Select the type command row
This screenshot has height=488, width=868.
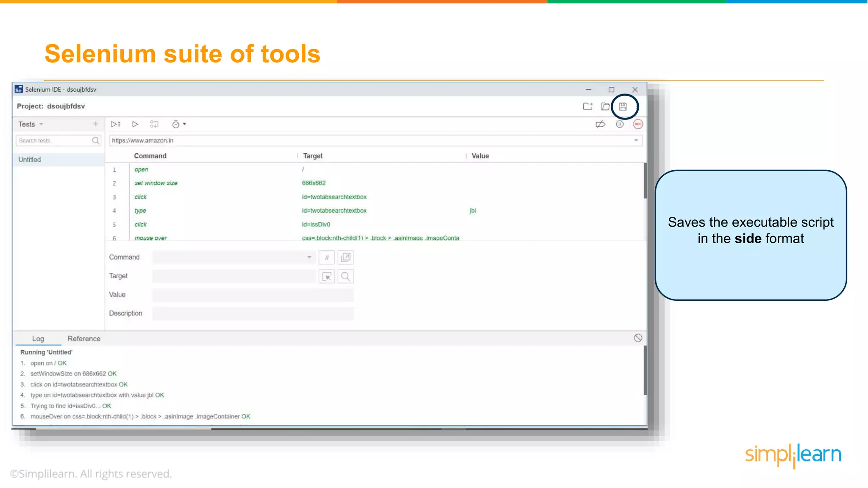coord(374,211)
